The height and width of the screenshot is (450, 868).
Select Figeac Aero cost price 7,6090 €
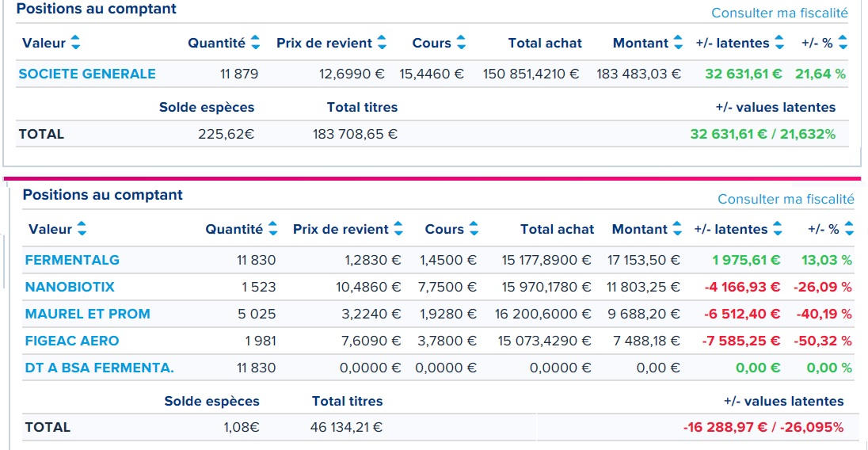click(x=371, y=341)
